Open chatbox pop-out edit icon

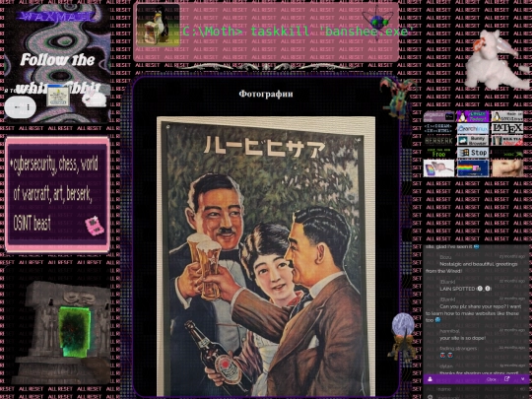507,379
